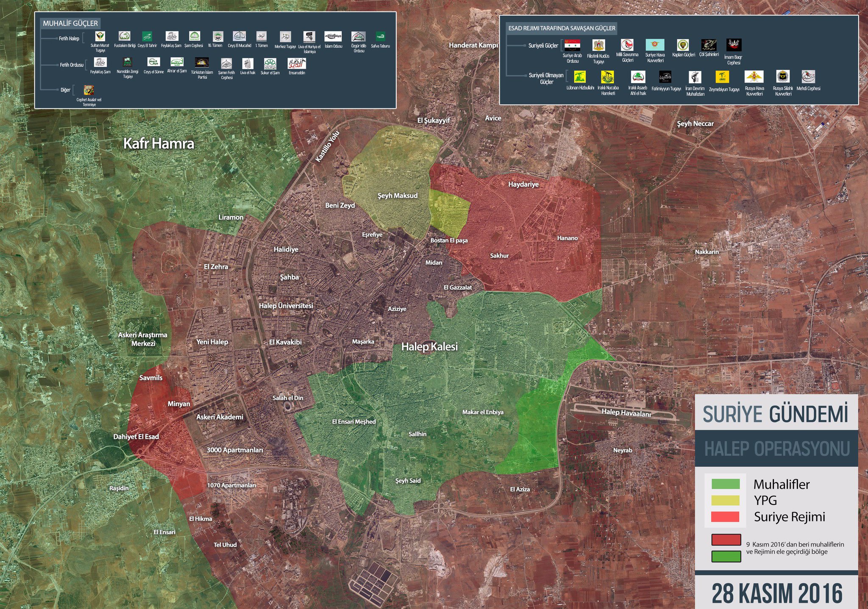Click the Suriyeli Olmayan Güçler branch
Viewport: 868px width, 609px height.
(x=546, y=78)
